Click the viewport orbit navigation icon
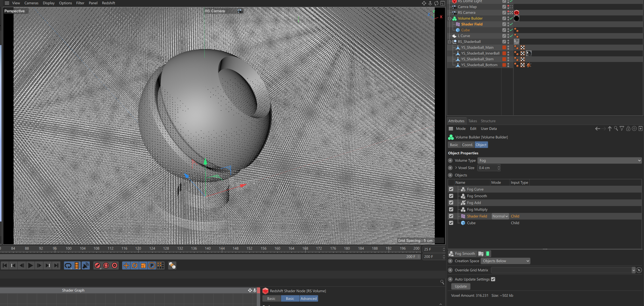644x306 pixels. coord(436,3)
